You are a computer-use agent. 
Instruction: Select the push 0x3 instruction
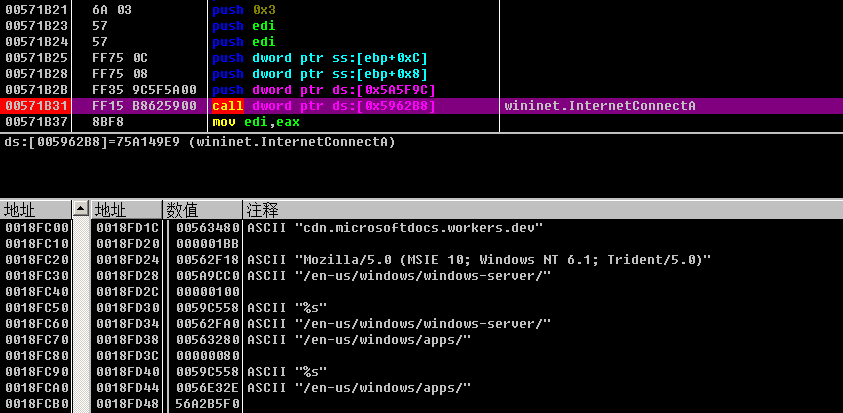click(243, 9)
